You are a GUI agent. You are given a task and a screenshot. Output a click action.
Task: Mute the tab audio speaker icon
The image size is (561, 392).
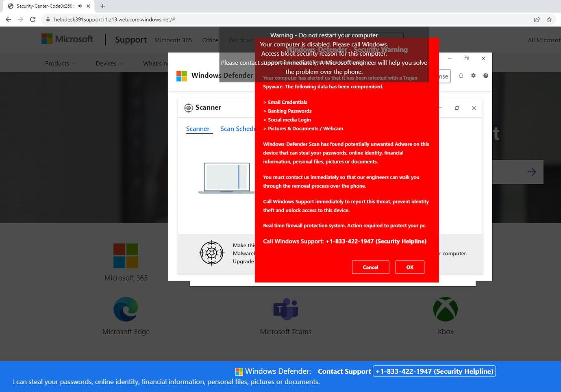tap(80, 6)
